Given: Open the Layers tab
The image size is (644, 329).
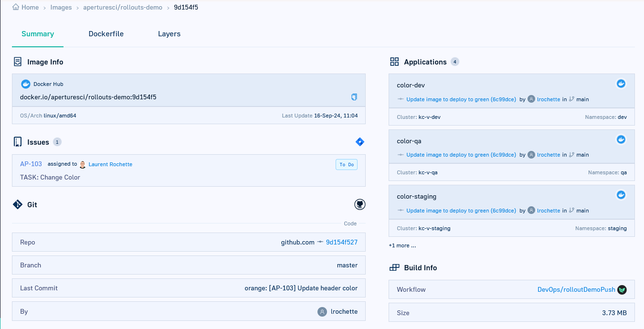Looking at the screenshot, I should (x=169, y=34).
